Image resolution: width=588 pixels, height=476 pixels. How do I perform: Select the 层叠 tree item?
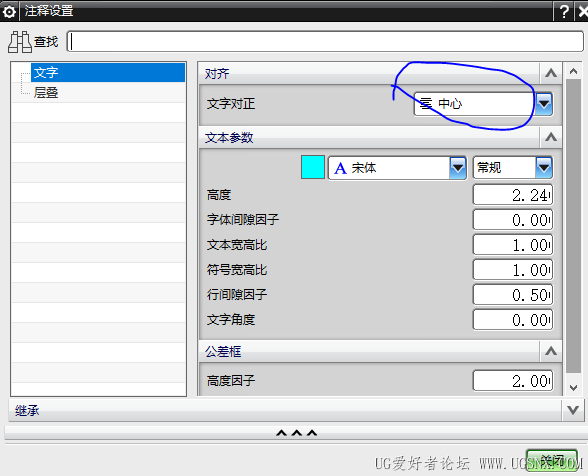(x=46, y=93)
